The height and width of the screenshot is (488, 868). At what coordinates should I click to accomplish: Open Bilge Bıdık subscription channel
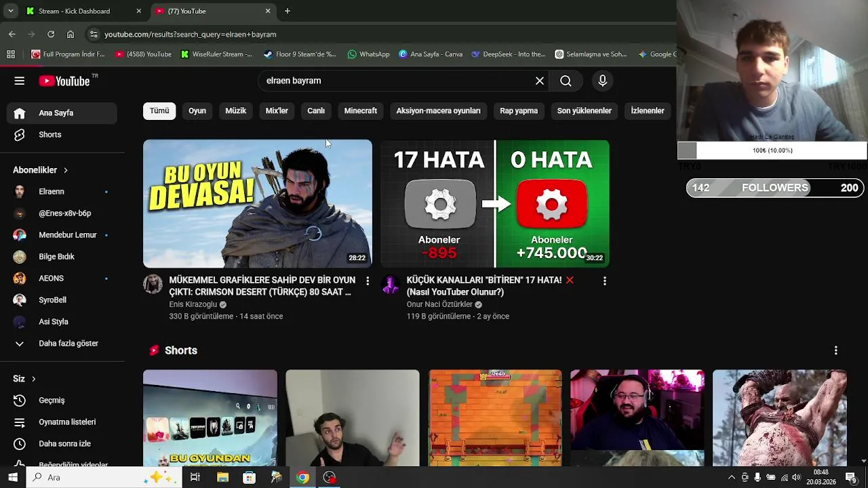(62, 257)
